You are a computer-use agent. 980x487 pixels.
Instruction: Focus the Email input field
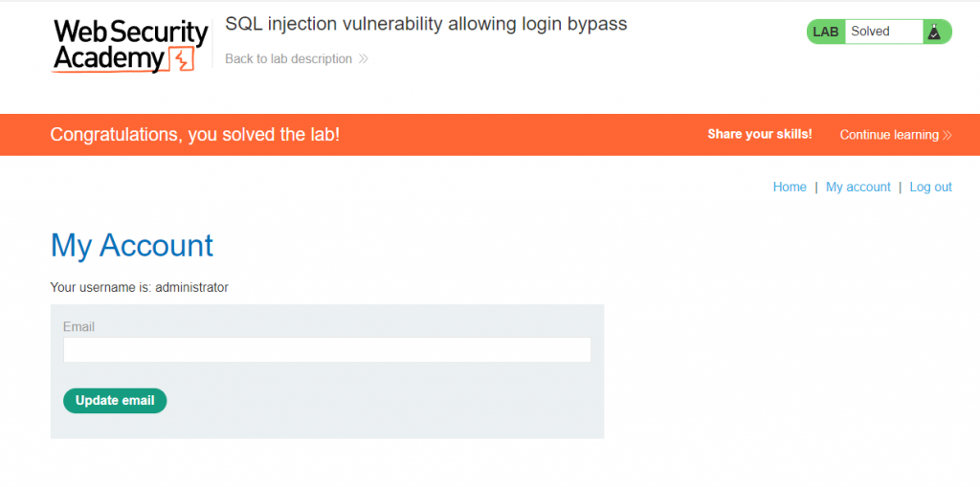click(x=326, y=350)
